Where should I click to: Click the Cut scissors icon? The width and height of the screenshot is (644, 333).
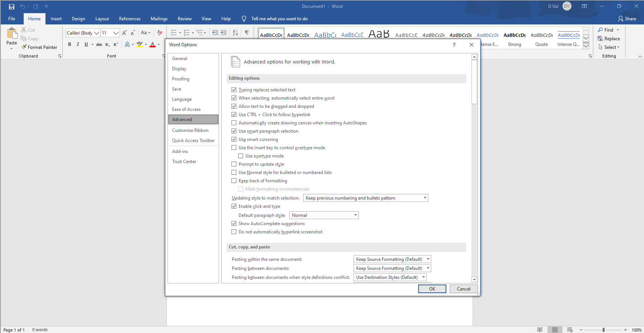pyautogui.click(x=24, y=30)
